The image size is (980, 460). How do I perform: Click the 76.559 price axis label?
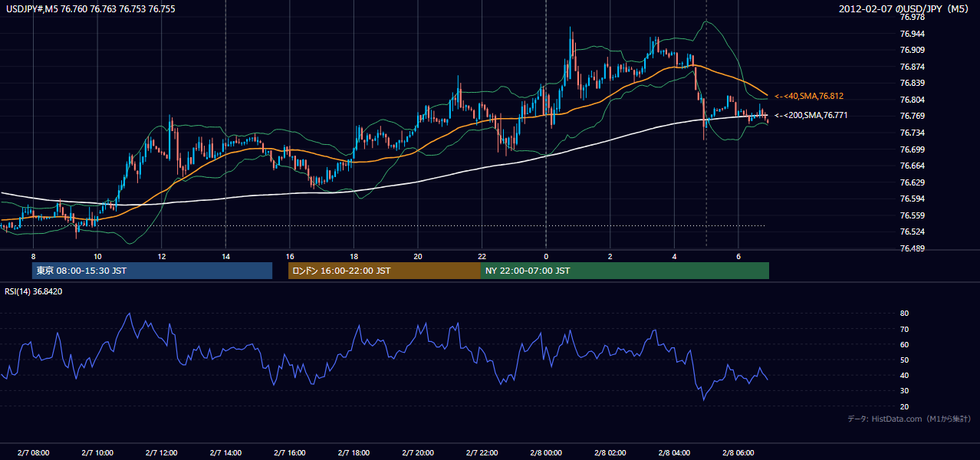coord(913,215)
